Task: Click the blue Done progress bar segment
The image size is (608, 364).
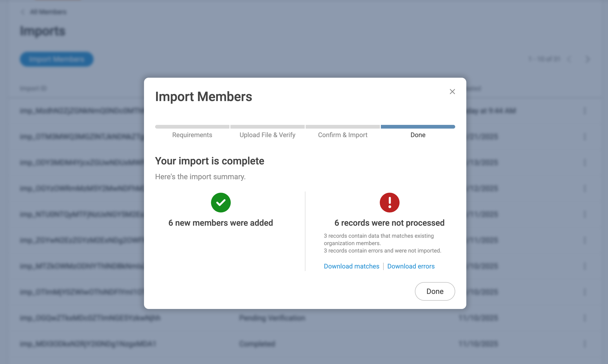Action: [418, 127]
